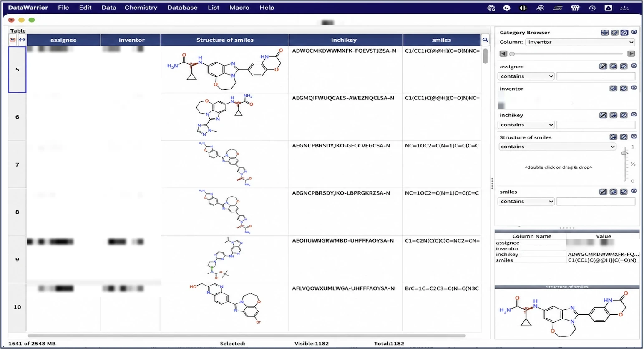Screen dimensions: 644x349
Task: Invert the Structure of smiles filter
Action: (x=613, y=137)
